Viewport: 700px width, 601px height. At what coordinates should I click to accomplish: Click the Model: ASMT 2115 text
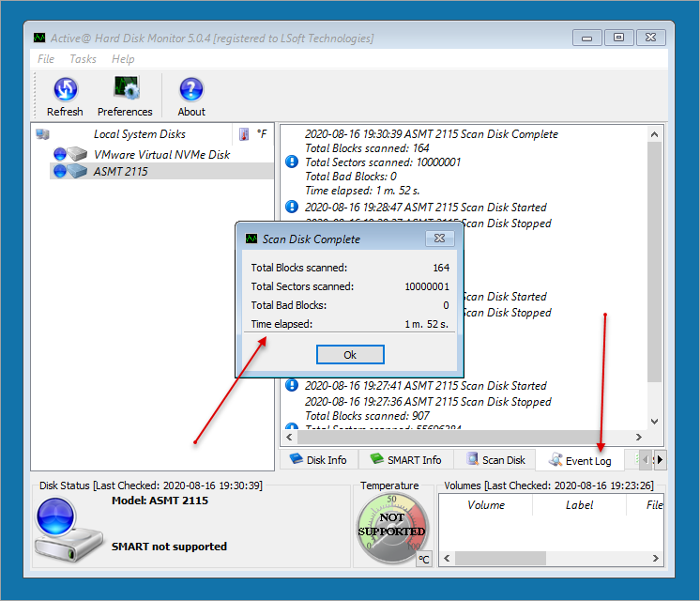(x=160, y=501)
